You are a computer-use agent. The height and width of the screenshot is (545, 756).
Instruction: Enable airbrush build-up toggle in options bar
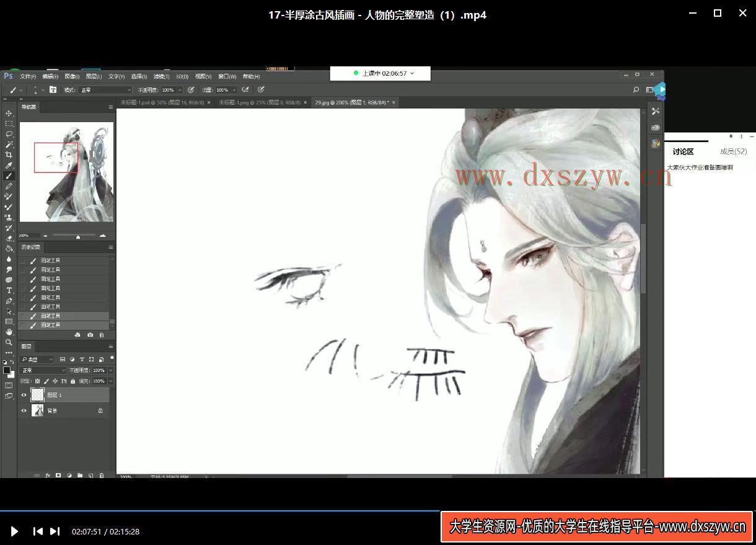[x=245, y=90]
